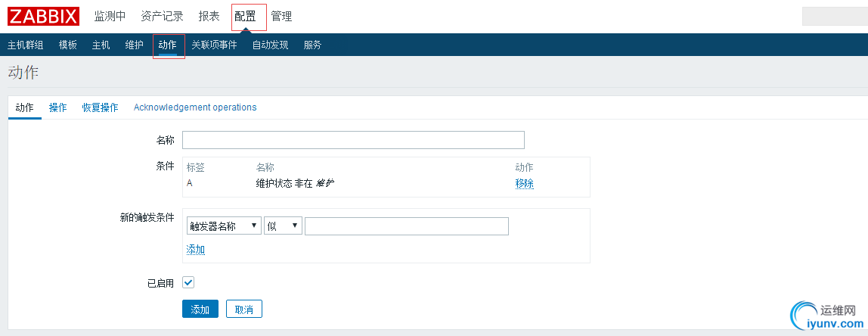Viewport: 868px width, 336px height.
Task: Open the 资产记录 menu
Action: (x=162, y=16)
